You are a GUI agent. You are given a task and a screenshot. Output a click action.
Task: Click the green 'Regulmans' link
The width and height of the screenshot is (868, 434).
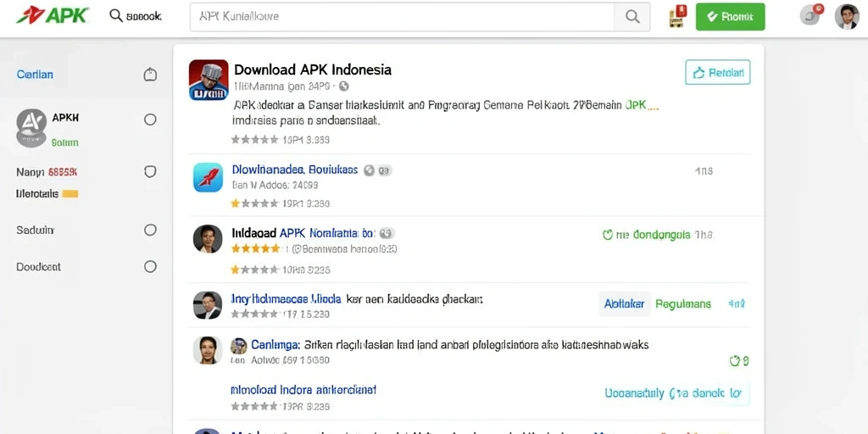(683, 304)
